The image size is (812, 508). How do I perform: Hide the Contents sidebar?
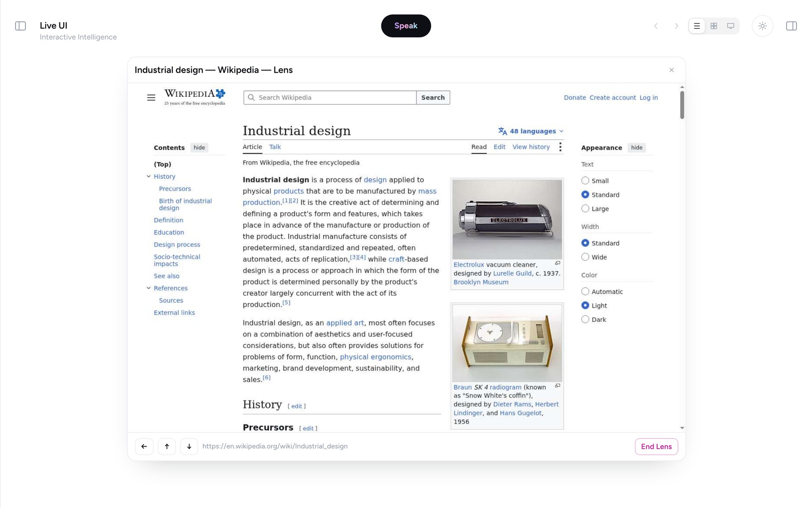[199, 148]
